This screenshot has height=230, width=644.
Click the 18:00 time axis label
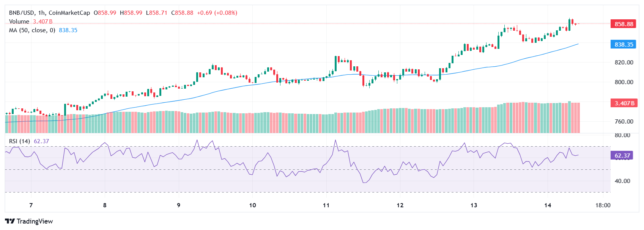point(603,205)
